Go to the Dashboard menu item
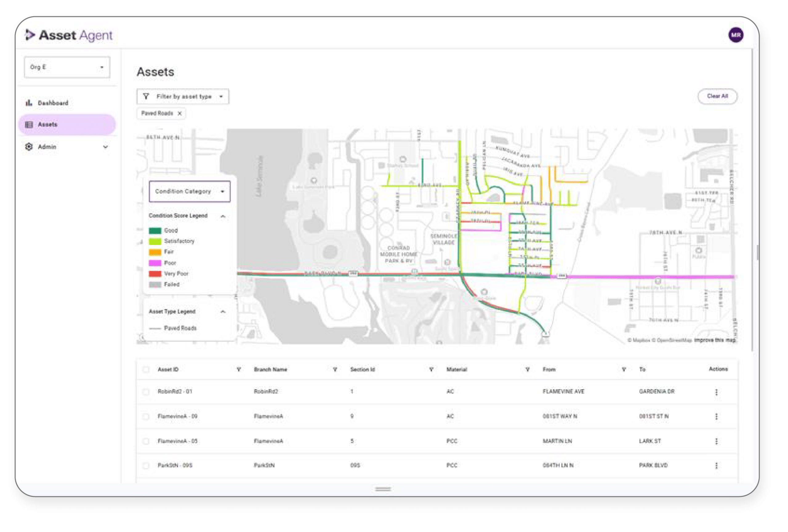The width and height of the screenshot is (788, 532). (x=53, y=103)
